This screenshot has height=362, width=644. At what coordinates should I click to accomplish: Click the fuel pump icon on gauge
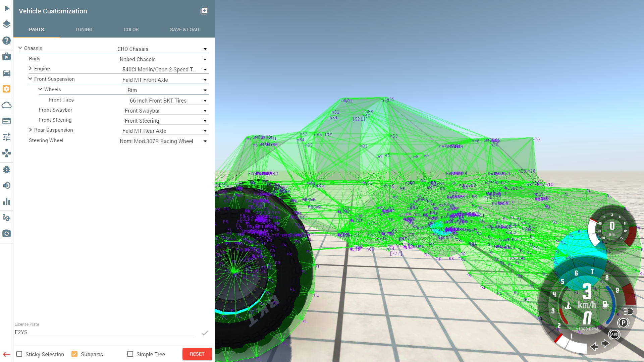(606, 305)
